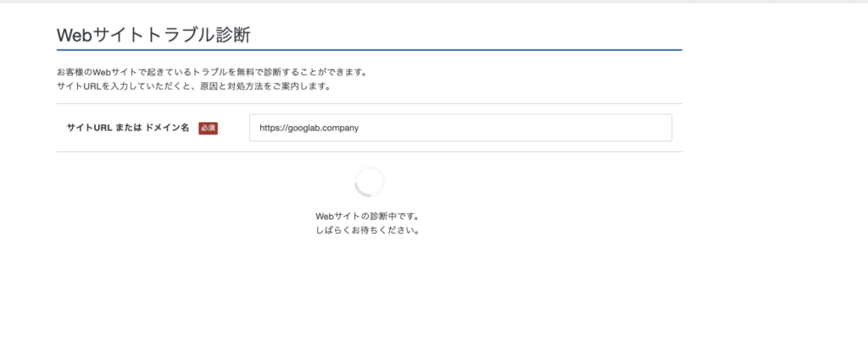Click the サイトURL または ドメイン名 label
The width and height of the screenshot is (868, 353).
pos(127,128)
